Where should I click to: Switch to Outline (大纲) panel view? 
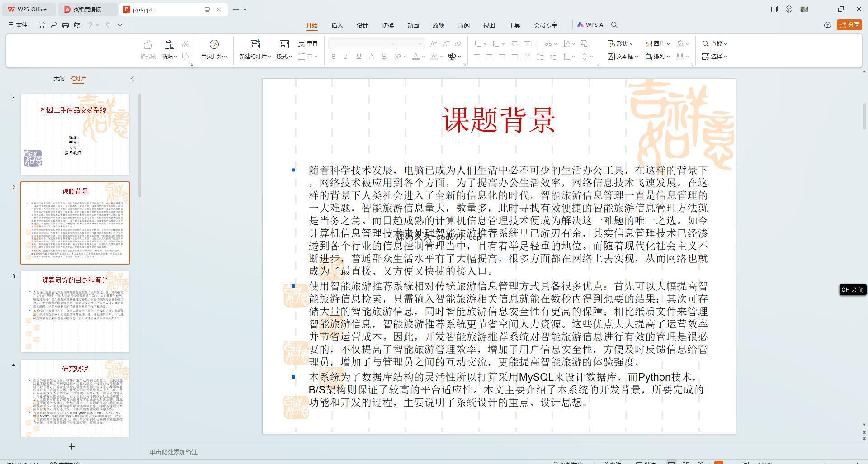click(59, 78)
